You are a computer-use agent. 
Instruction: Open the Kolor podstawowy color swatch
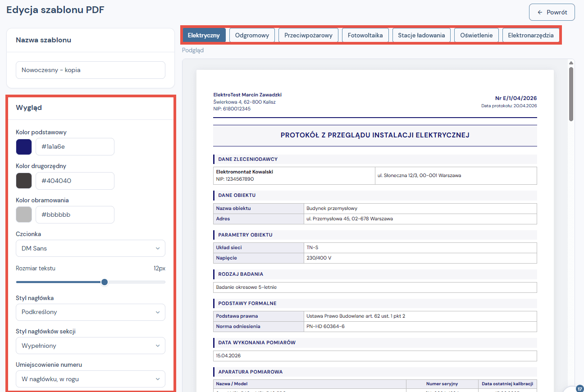(x=24, y=147)
